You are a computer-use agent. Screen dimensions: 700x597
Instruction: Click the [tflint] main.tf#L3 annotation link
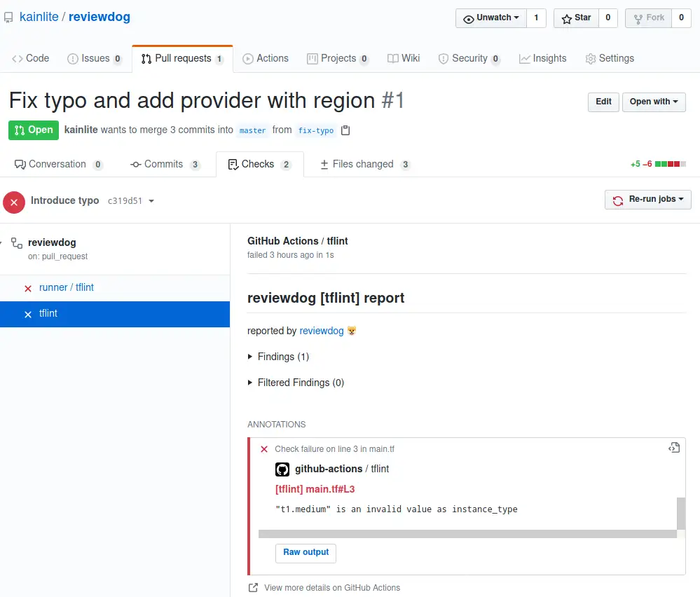[315, 489]
